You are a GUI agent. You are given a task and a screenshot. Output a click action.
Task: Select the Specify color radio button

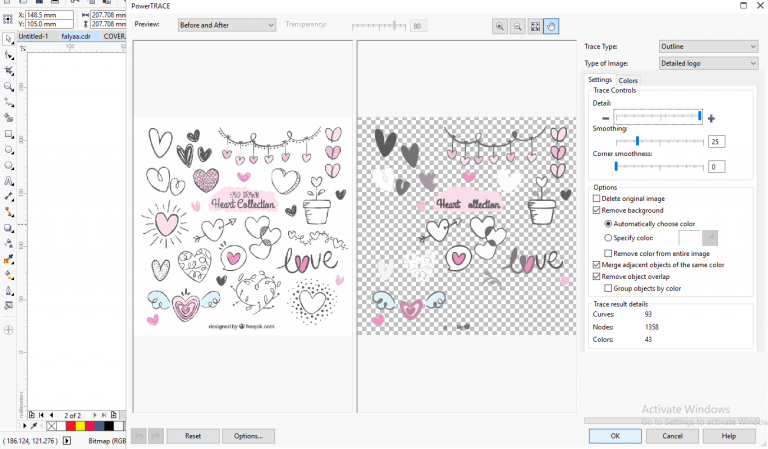coord(608,238)
